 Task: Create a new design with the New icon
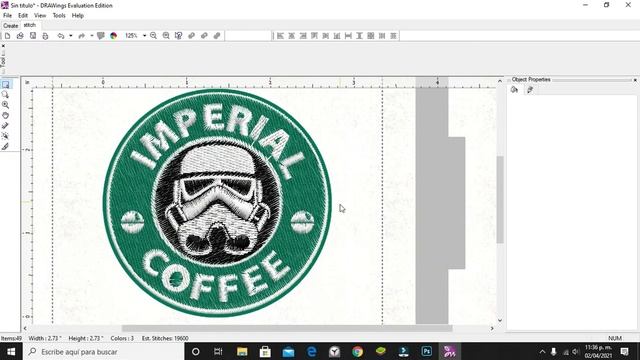[x=7, y=36]
